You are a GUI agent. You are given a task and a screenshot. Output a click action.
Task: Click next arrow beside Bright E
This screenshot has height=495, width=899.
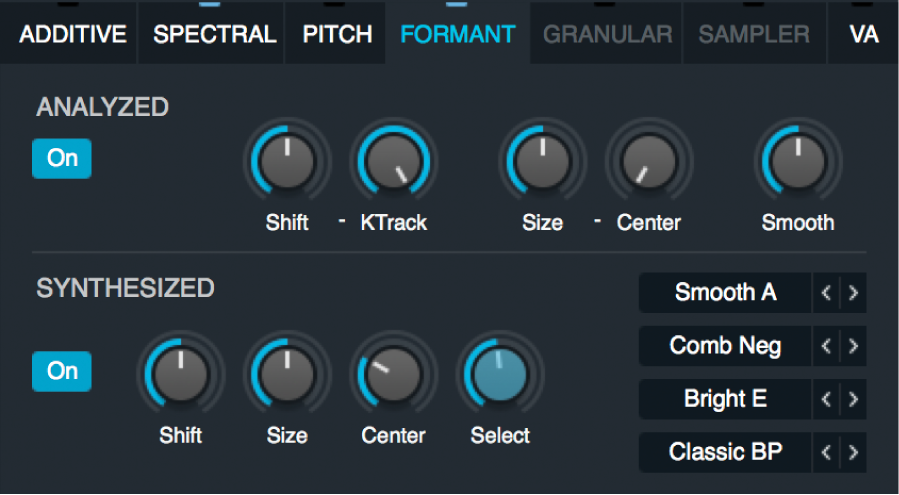[x=853, y=400]
